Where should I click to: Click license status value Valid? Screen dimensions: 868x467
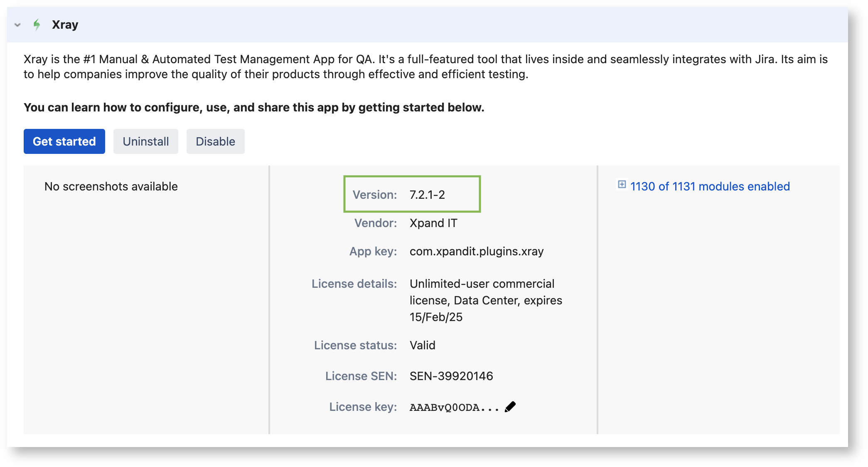(x=423, y=345)
